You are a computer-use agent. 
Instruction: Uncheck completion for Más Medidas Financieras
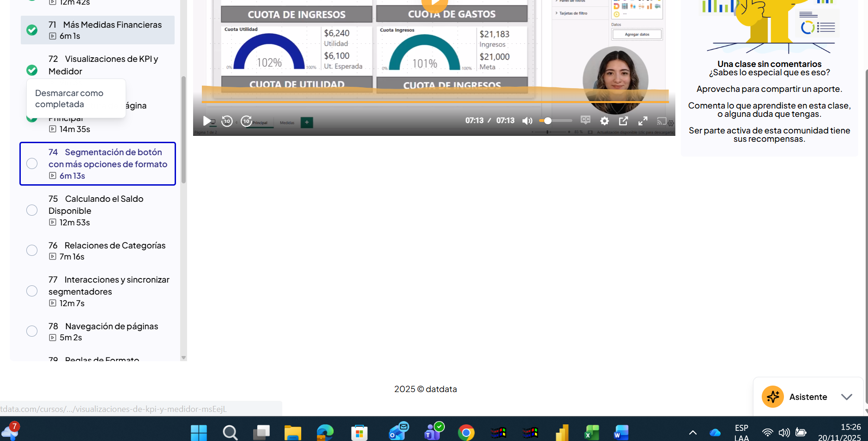click(32, 30)
